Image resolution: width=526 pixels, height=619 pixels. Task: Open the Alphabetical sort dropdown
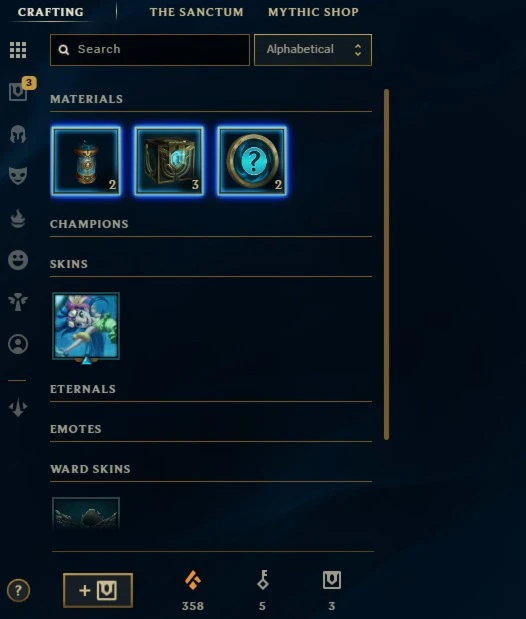click(x=313, y=50)
